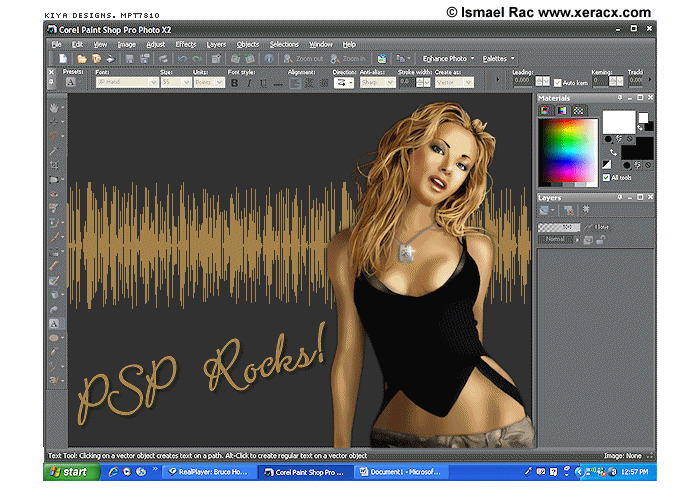Toggle Italic font style
Image resolution: width=700 pixels, height=500 pixels.
pos(249,83)
